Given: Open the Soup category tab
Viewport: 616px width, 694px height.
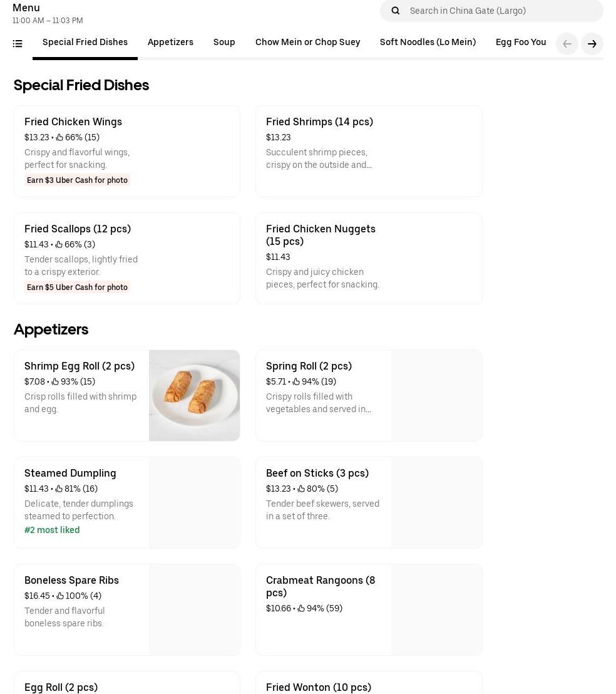Looking at the screenshot, I should click(x=224, y=43).
